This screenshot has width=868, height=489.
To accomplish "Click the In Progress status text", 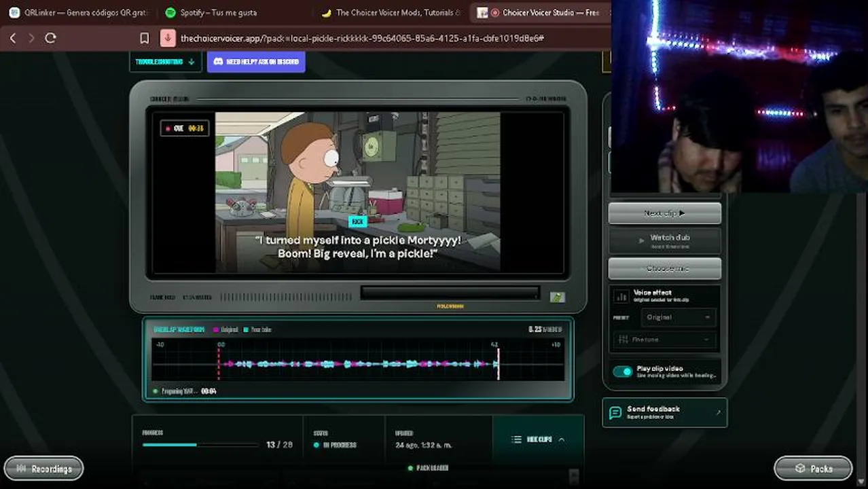I will pyautogui.click(x=340, y=445).
